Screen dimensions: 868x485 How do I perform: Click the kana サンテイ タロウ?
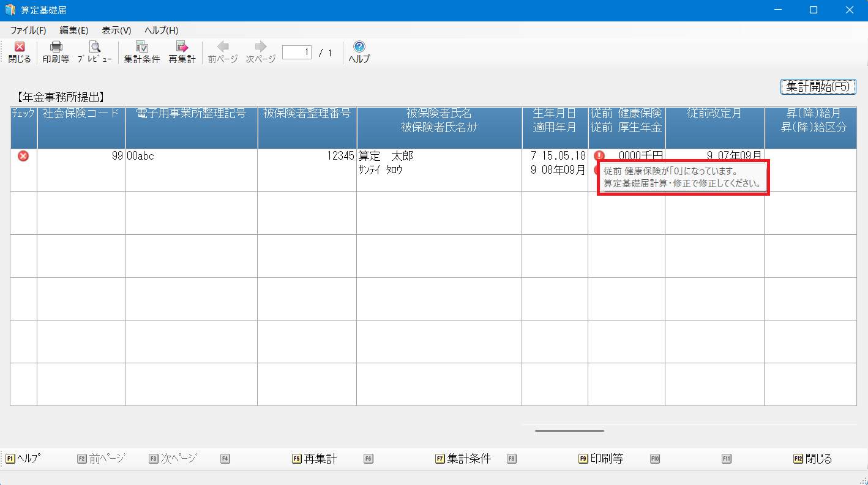(380, 170)
